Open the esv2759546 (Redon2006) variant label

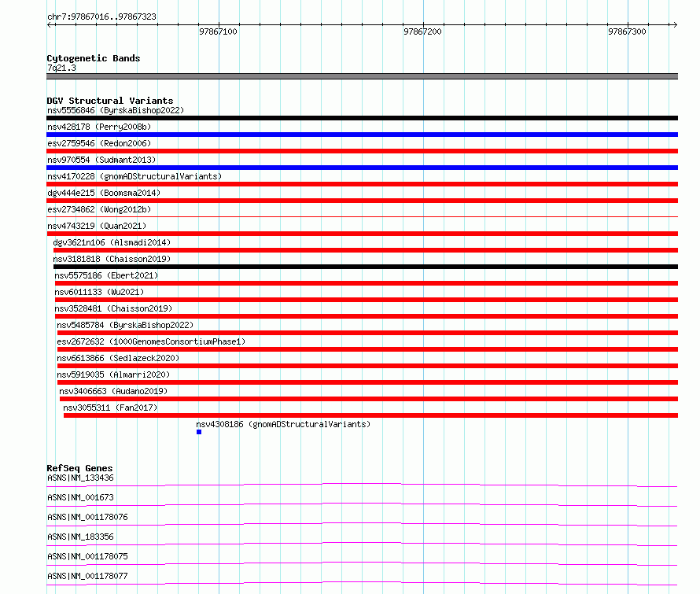tap(99, 143)
